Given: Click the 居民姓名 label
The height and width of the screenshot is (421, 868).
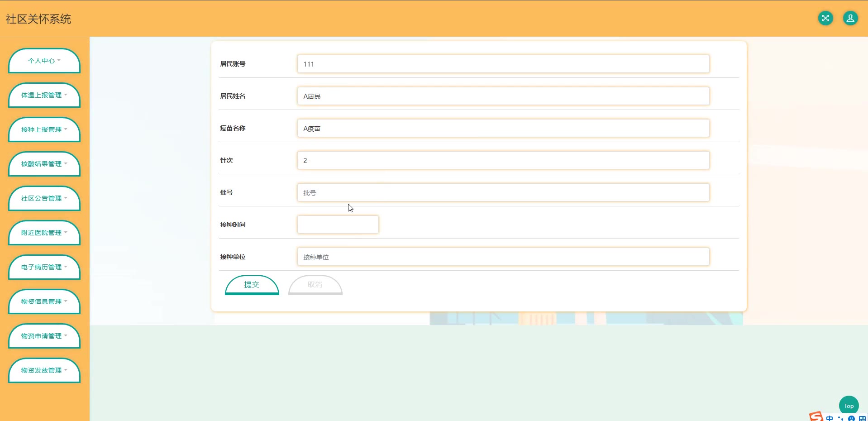Looking at the screenshot, I should pyautogui.click(x=233, y=96).
